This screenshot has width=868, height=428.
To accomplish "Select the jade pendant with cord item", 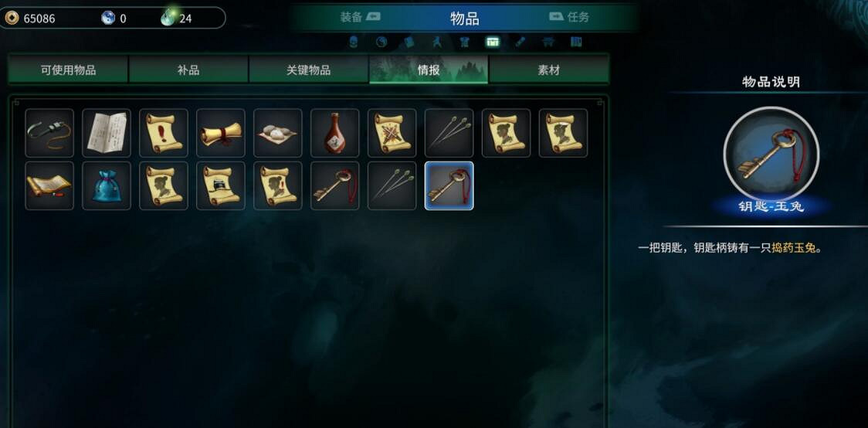I will coord(49,133).
